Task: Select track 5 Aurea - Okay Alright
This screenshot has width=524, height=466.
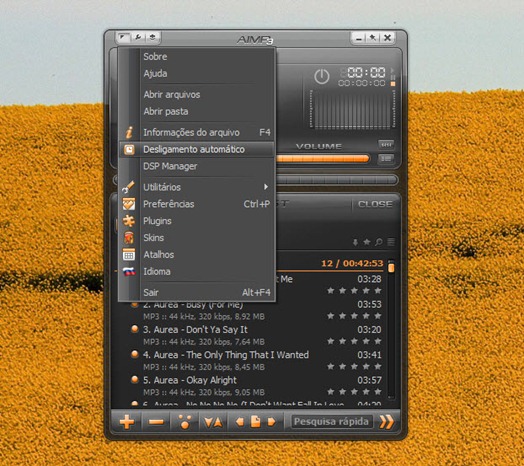Action: (x=190, y=380)
